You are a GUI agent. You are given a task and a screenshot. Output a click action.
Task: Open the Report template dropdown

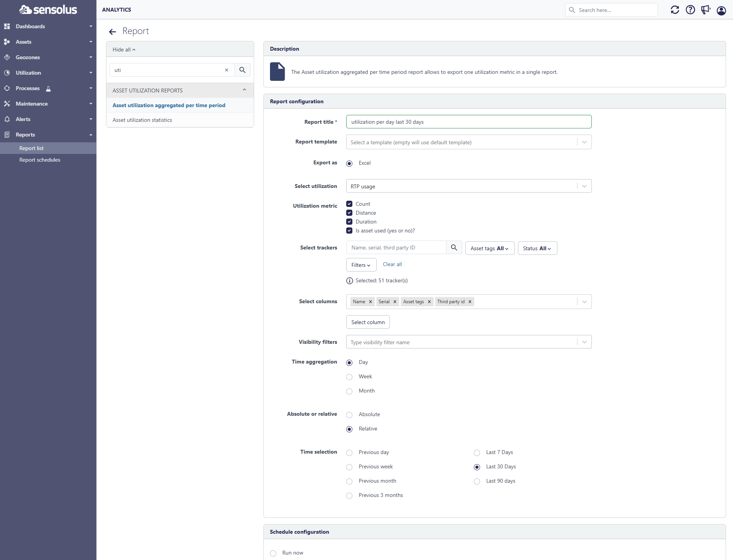pos(469,142)
